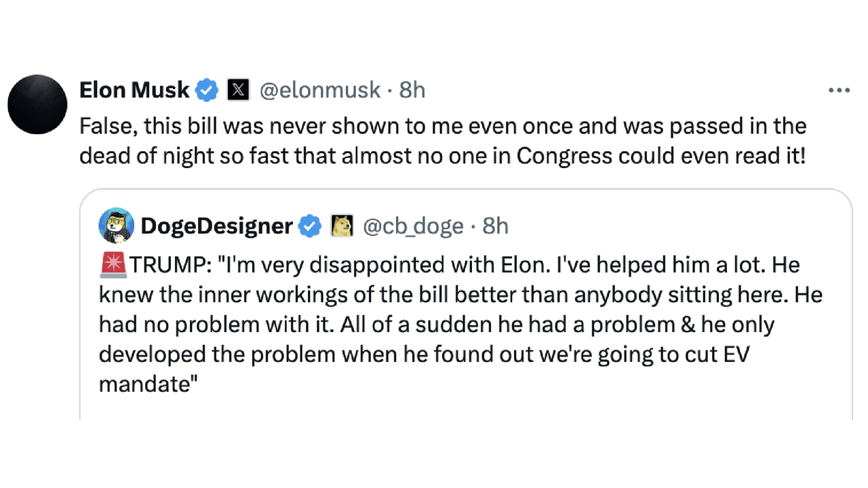Click the Elon Musk display name

pyautogui.click(x=134, y=89)
